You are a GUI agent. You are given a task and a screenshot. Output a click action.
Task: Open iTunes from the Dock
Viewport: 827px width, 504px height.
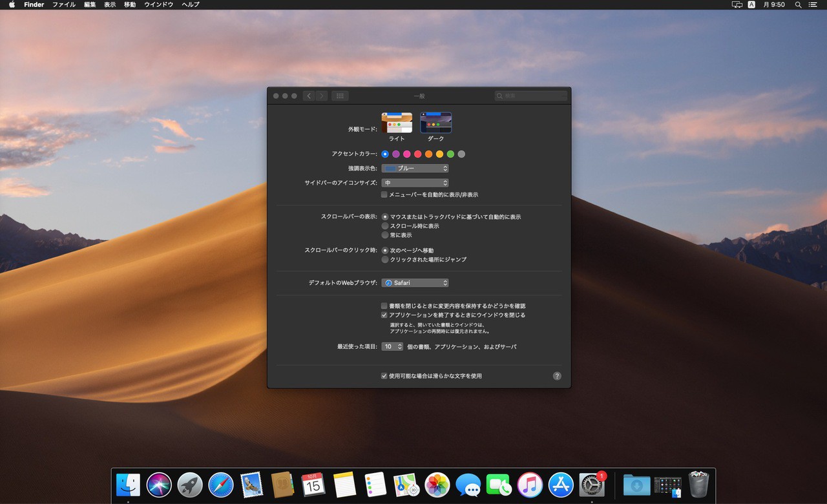[x=530, y=485]
